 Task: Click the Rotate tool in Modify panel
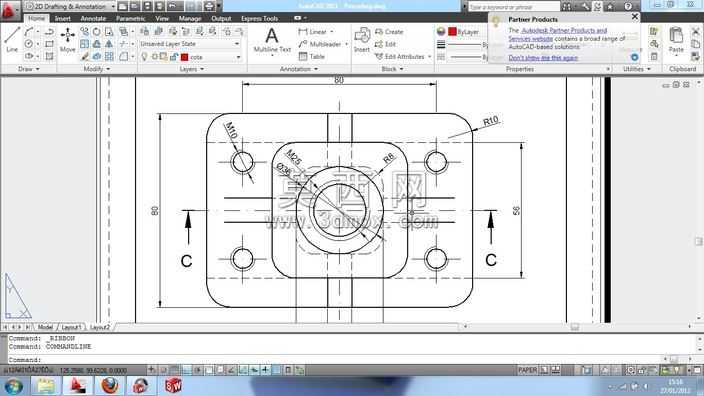tap(97, 32)
